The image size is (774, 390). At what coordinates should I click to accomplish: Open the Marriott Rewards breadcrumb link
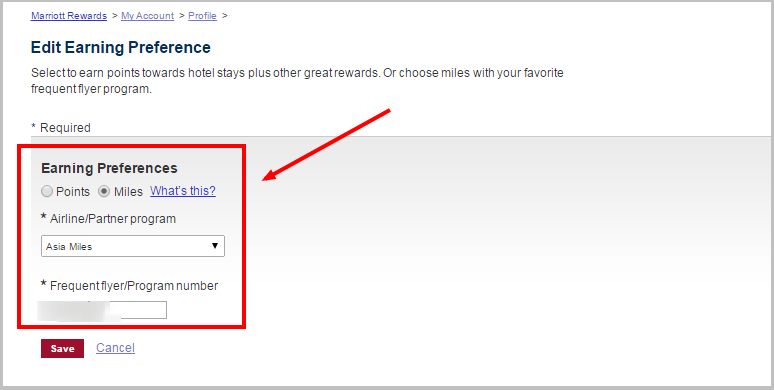69,16
